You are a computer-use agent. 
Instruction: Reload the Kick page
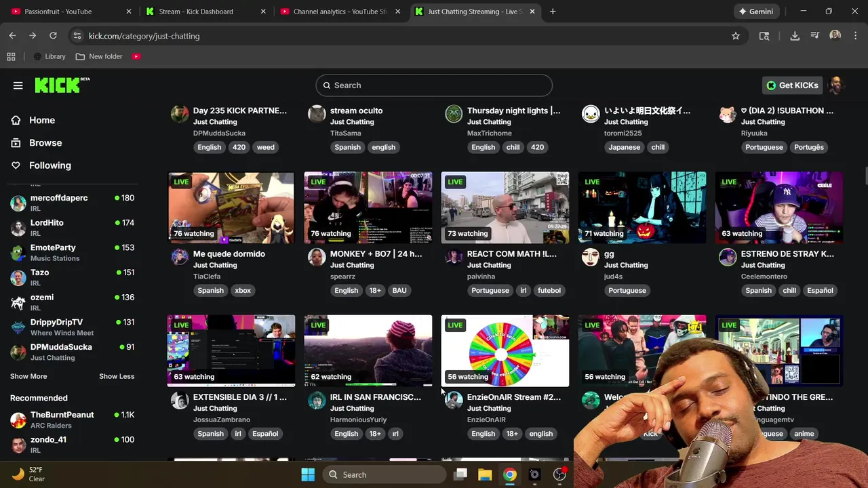(x=53, y=36)
